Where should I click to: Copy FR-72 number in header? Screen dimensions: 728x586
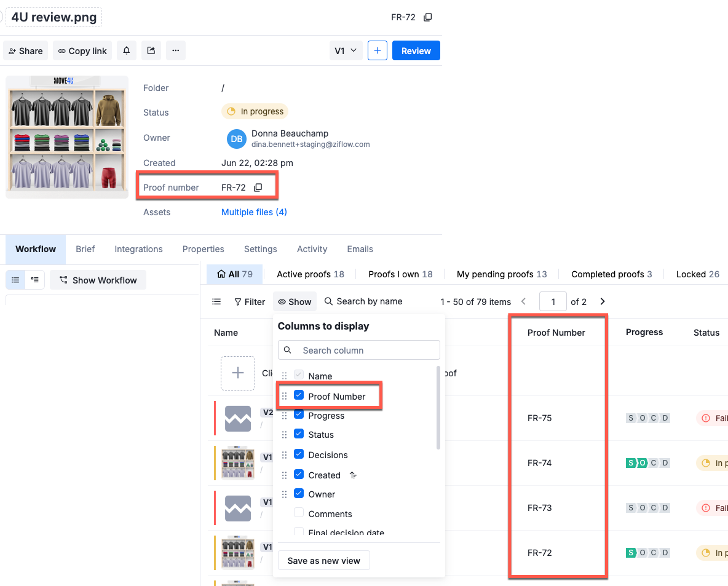(427, 17)
